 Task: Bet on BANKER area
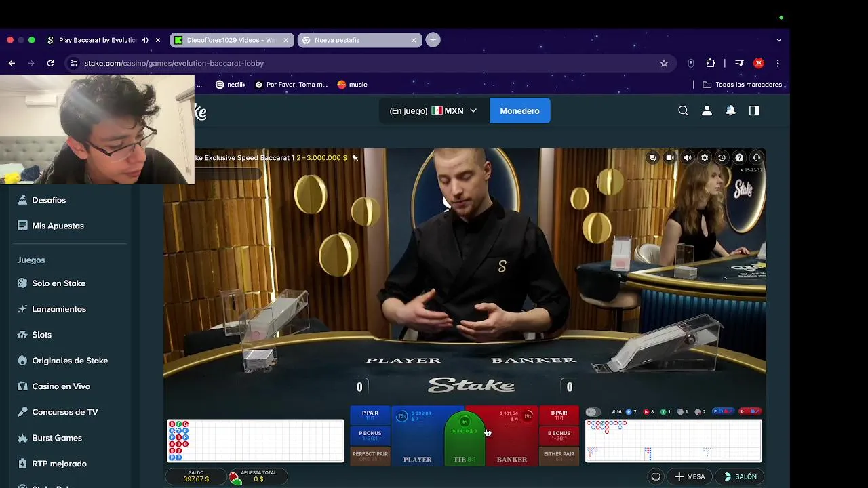point(512,437)
